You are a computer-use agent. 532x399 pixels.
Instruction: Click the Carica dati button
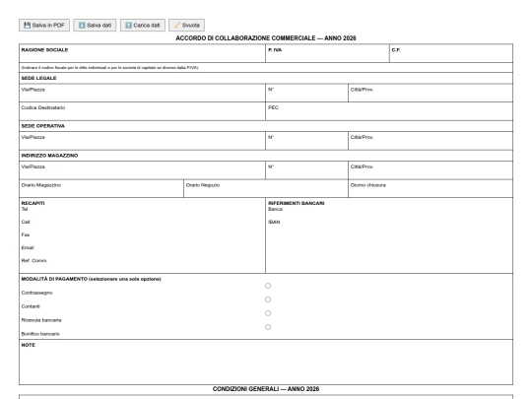[x=143, y=25]
